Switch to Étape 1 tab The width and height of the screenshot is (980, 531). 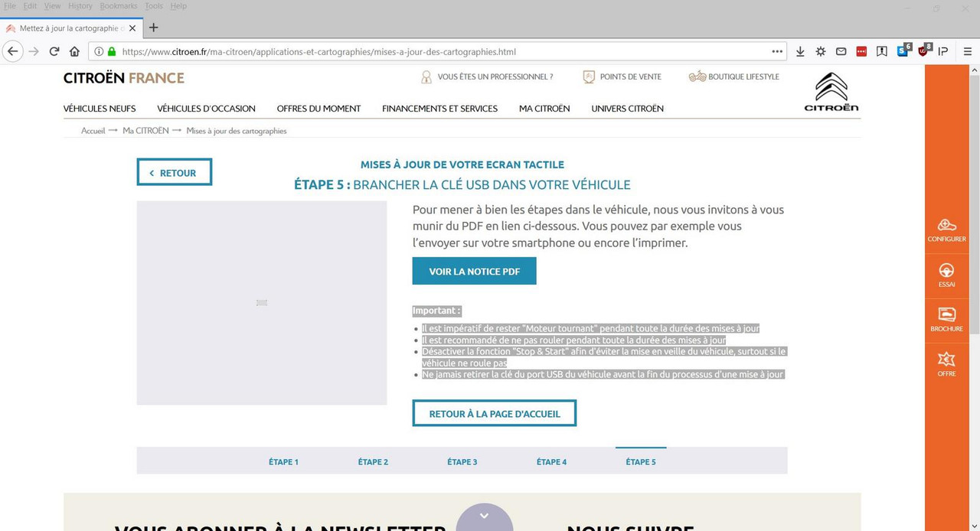(283, 461)
